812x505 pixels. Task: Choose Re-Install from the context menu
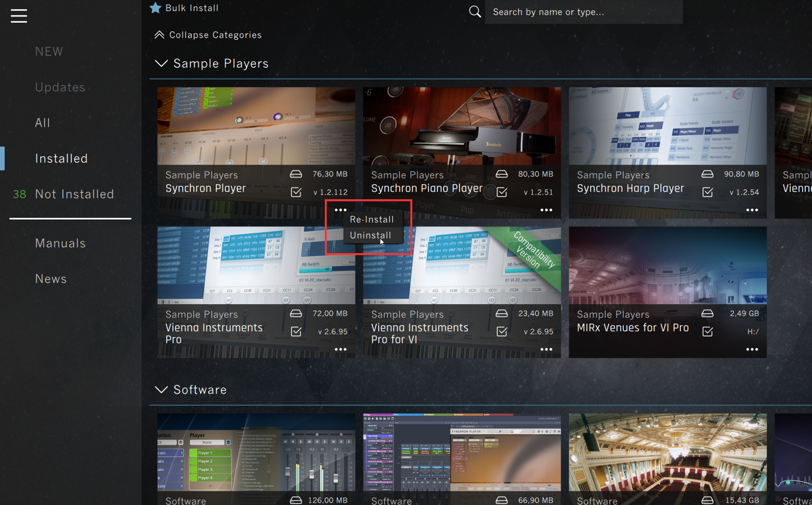coord(372,219)
